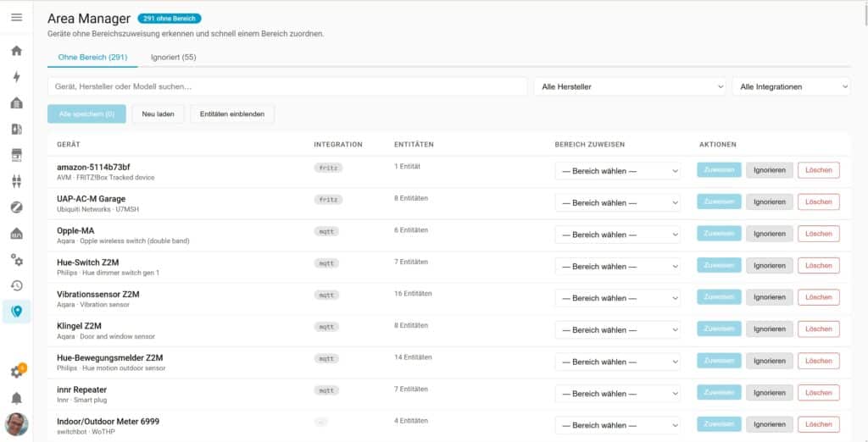
Task: Click Löschen for Vibrationssensor Z2M
Action: (x=819, y=297)
